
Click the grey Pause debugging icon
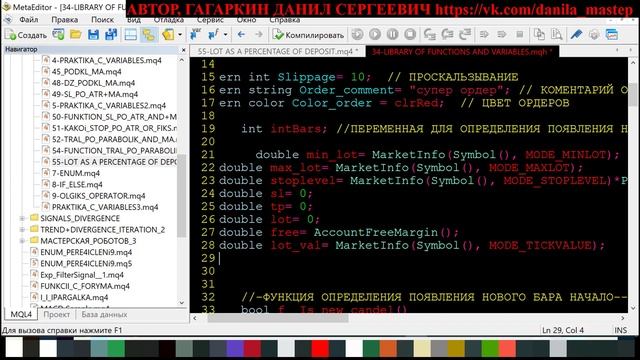click(x=392, y=35)
